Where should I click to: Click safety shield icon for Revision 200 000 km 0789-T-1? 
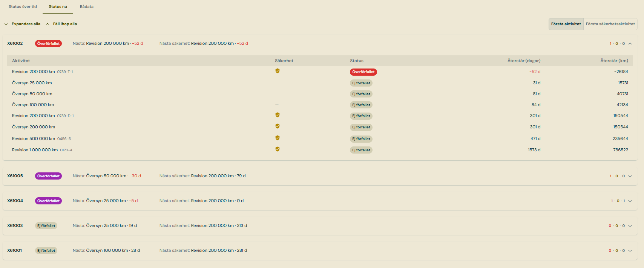pyautogui.click(x=278, y=71)
